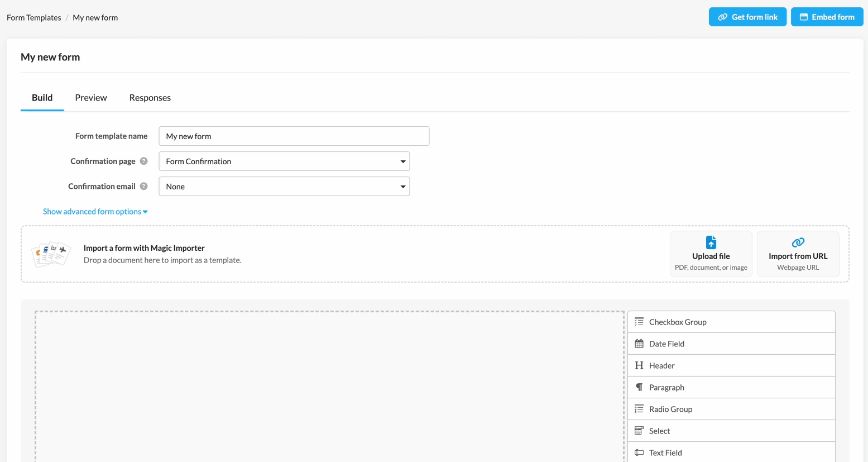
Task: Click the Embed form button
Action: click(x=827, y=17)
